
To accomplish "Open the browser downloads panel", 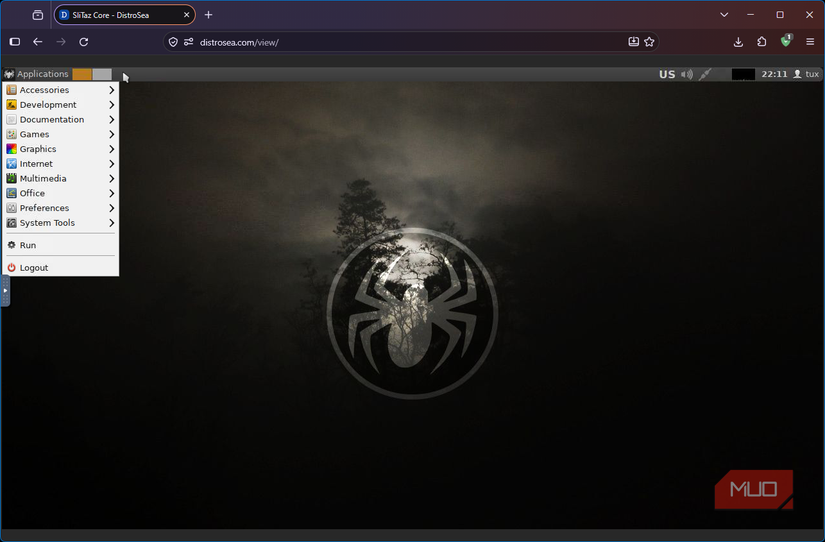I will coord(738,42).
